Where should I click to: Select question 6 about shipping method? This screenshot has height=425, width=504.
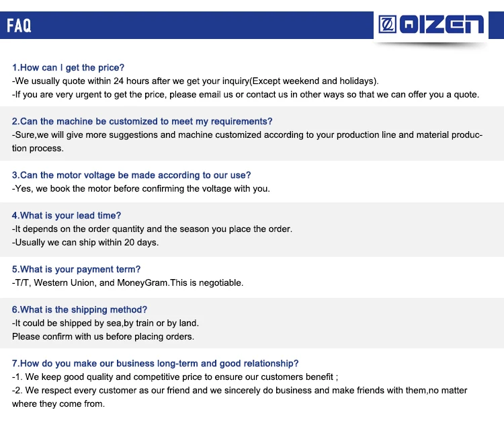(x=80, y=310)
